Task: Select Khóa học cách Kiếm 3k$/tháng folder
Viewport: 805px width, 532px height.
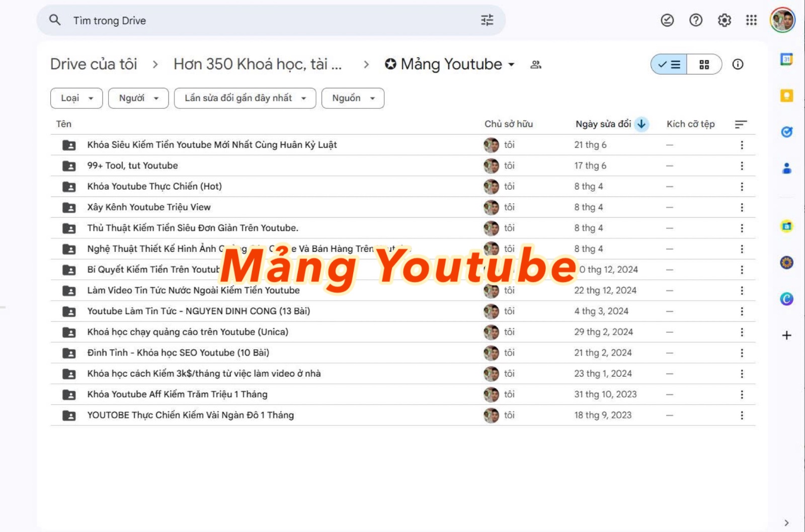Action: tap(403, 374)
